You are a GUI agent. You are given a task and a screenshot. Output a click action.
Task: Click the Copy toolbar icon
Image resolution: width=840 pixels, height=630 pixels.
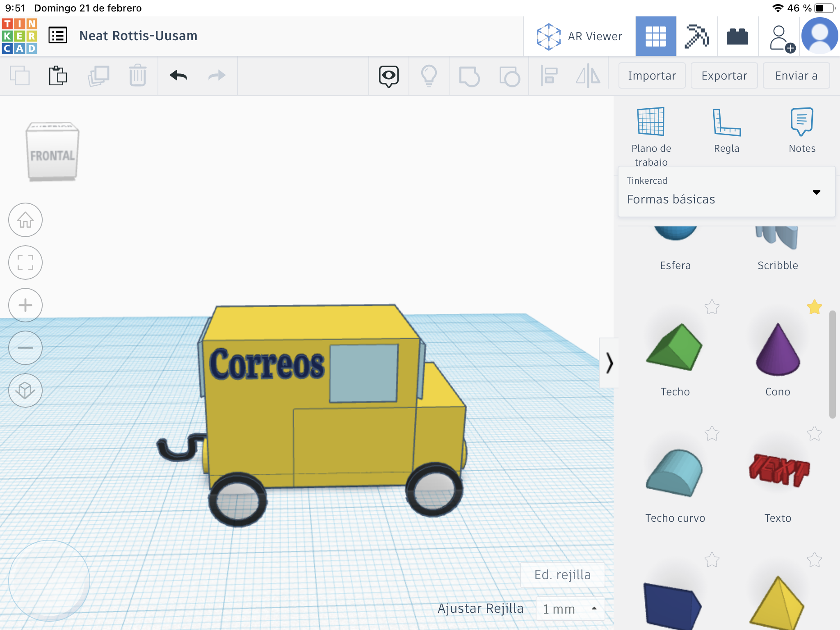coord(20,75)
